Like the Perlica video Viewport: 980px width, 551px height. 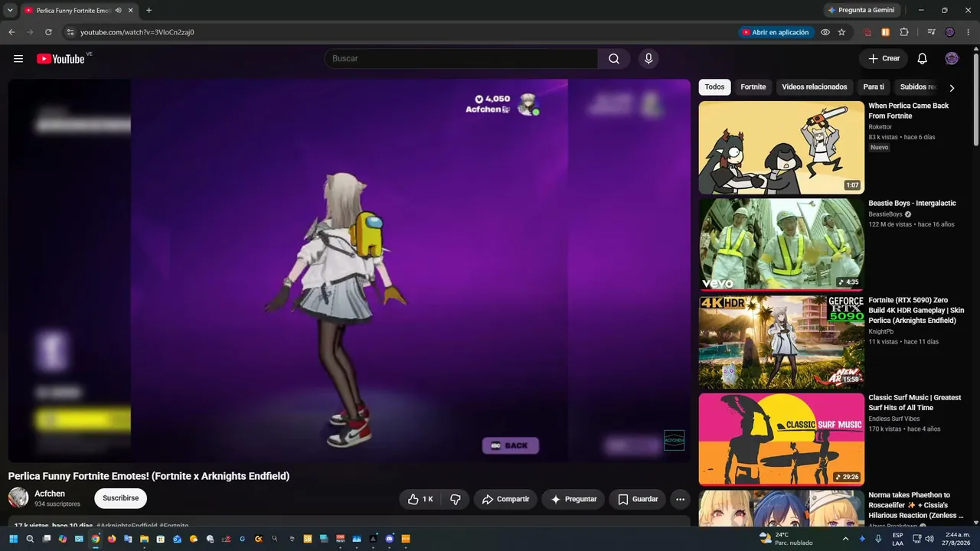point(420,499)
